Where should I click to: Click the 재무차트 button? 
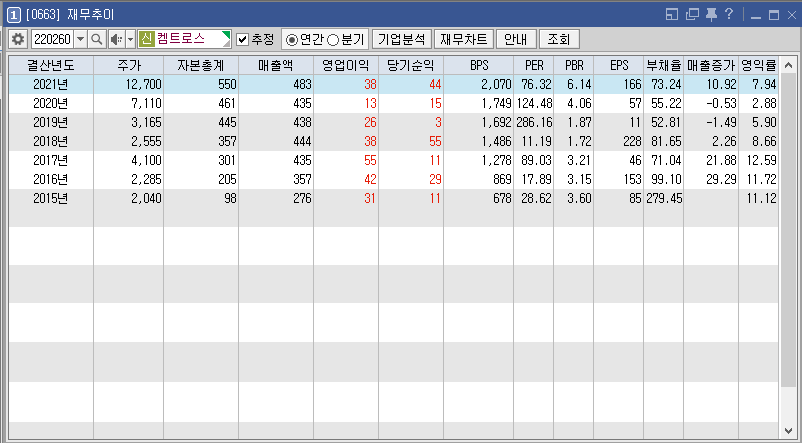tap(463, 39)
